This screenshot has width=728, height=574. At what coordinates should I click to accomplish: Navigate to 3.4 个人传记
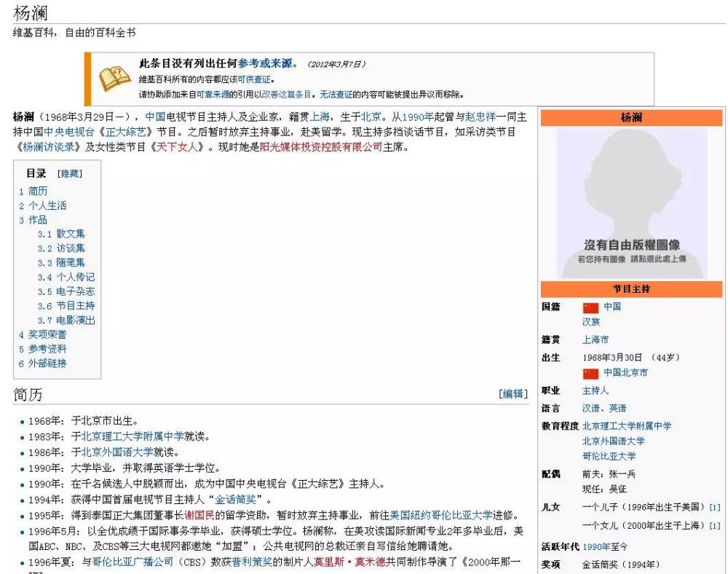tap(66, 278)
